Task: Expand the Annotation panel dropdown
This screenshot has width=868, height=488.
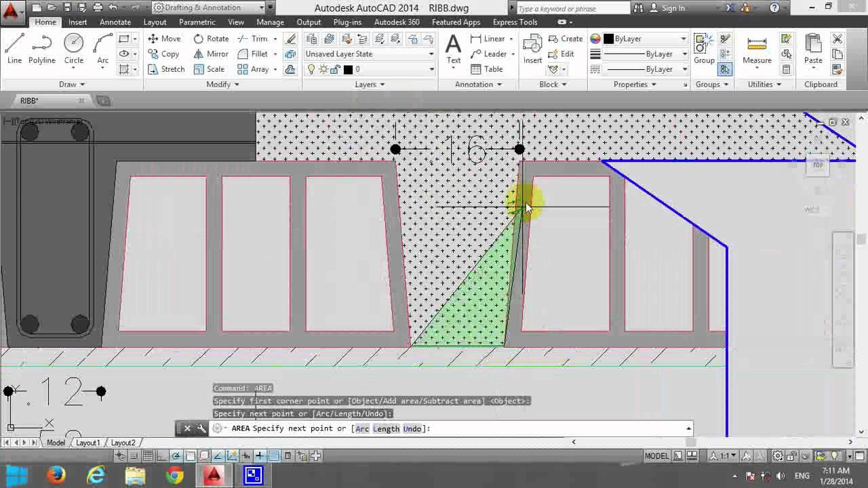Action: [479, 84]
